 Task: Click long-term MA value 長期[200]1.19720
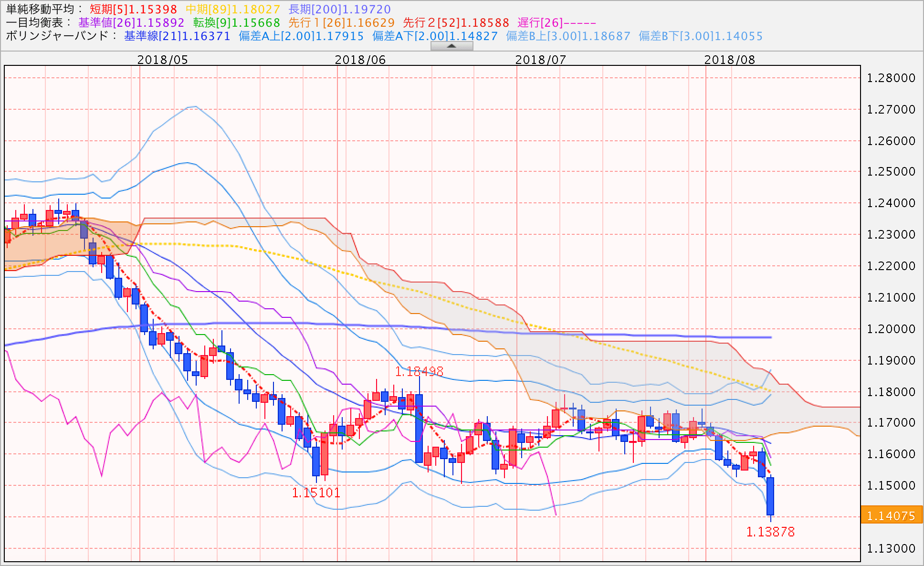tap(340, 10)
